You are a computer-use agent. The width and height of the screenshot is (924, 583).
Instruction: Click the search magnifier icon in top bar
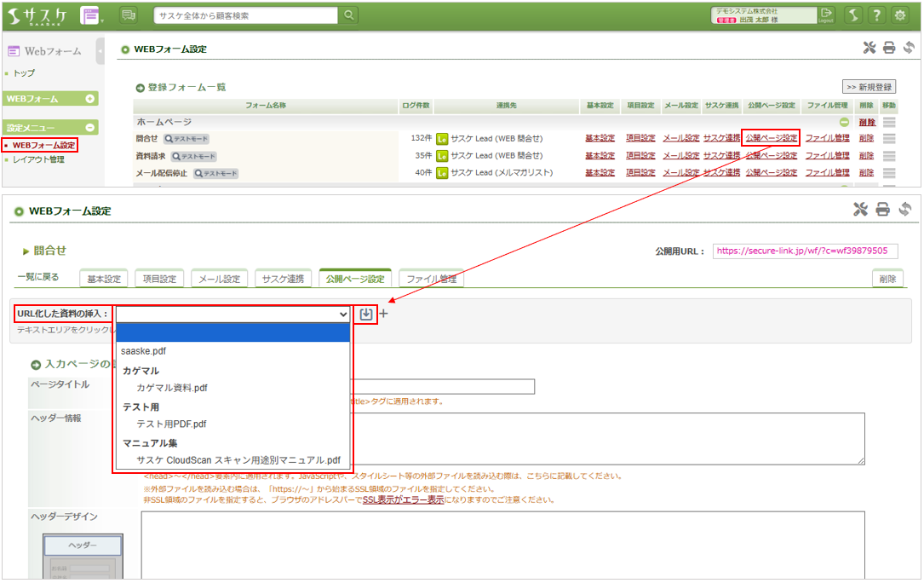[349, 15]
